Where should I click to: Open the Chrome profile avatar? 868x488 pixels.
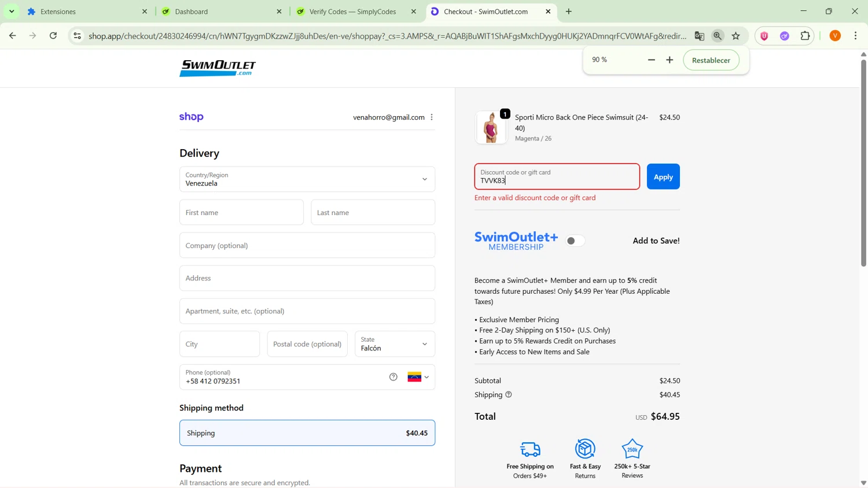point(835,36)
